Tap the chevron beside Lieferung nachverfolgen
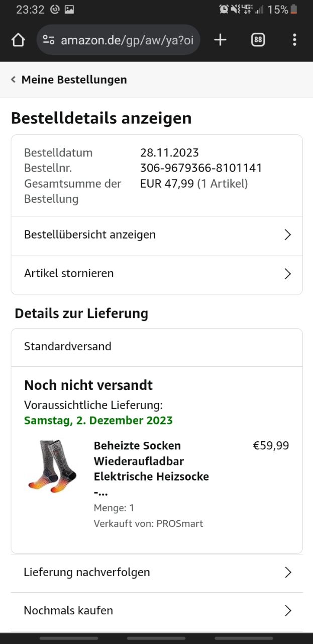 [x=287, y=573]
